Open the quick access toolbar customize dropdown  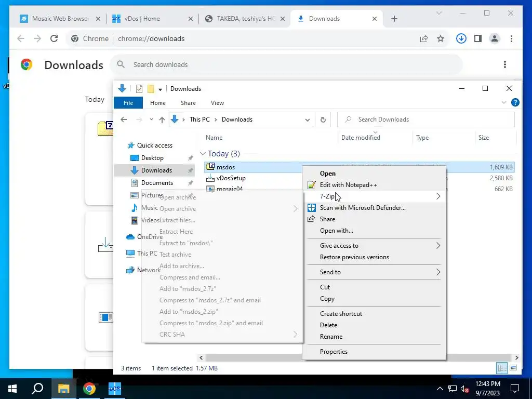pos(160,89)
